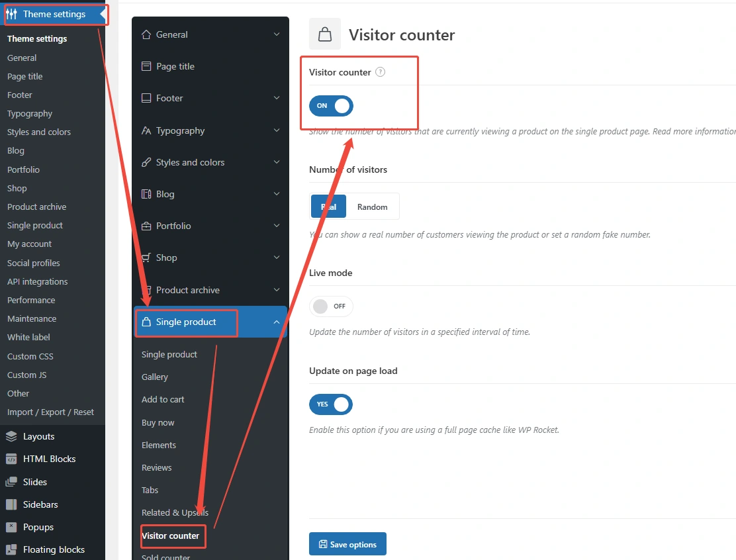Screen dimensions: 736x560
Task: Click the Popups sidebar icon
Action: (x=11, y=527)
